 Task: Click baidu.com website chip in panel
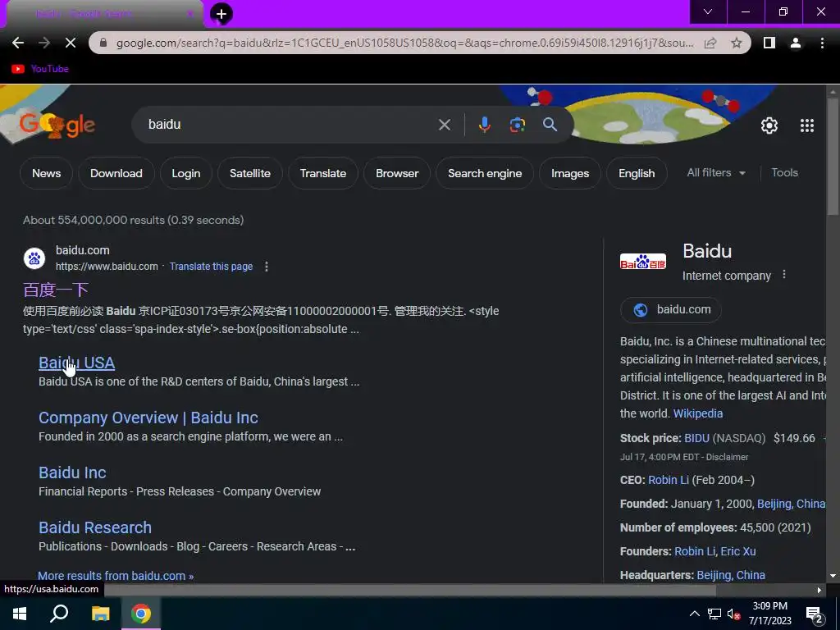(x=671, y=309)
